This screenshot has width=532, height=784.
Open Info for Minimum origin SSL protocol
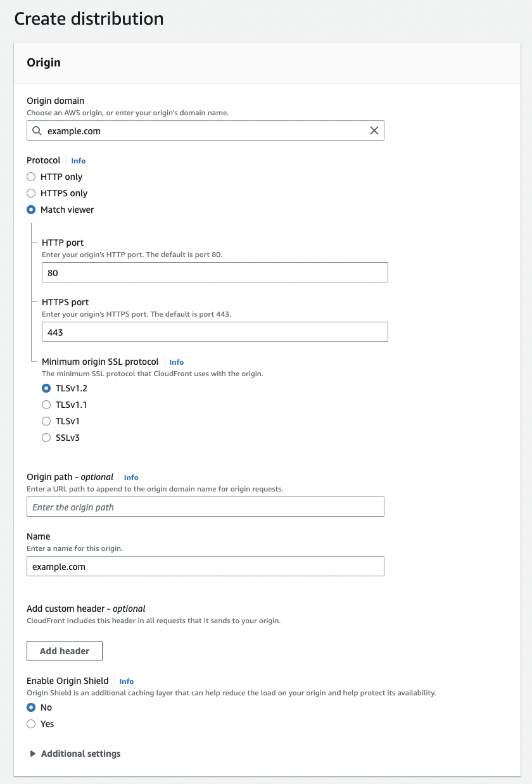click(177, 362)
